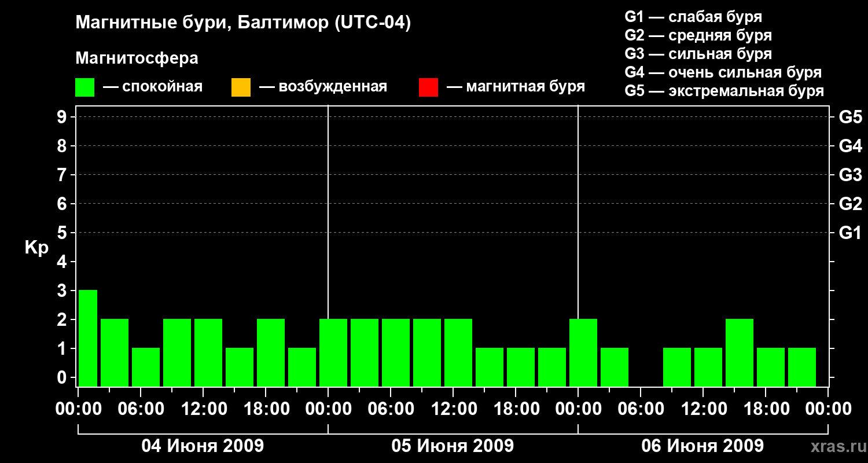Screen dimensions: 868x463
Task: Click the 'Kp' axis title
Action: click(36, 248)
